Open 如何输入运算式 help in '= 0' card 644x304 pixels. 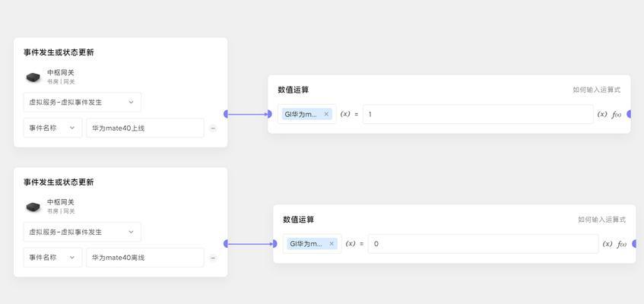tap(601, 220)
